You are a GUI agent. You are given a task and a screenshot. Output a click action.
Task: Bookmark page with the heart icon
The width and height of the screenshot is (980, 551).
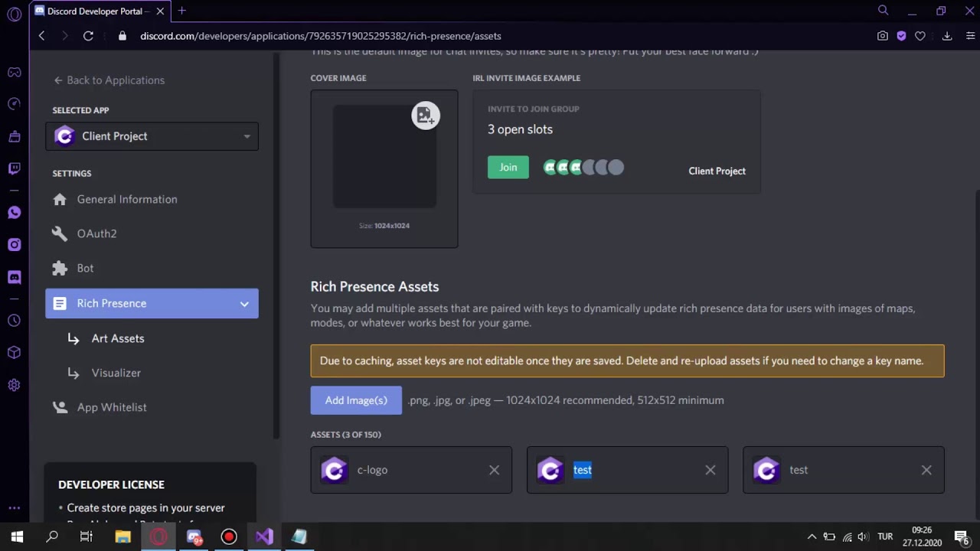pos(920,36)
